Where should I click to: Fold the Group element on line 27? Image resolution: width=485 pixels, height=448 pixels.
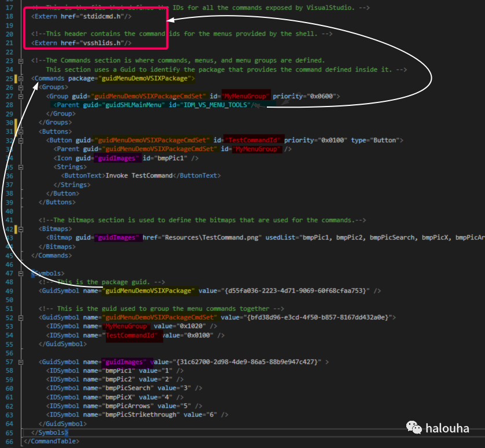[21, 96]
